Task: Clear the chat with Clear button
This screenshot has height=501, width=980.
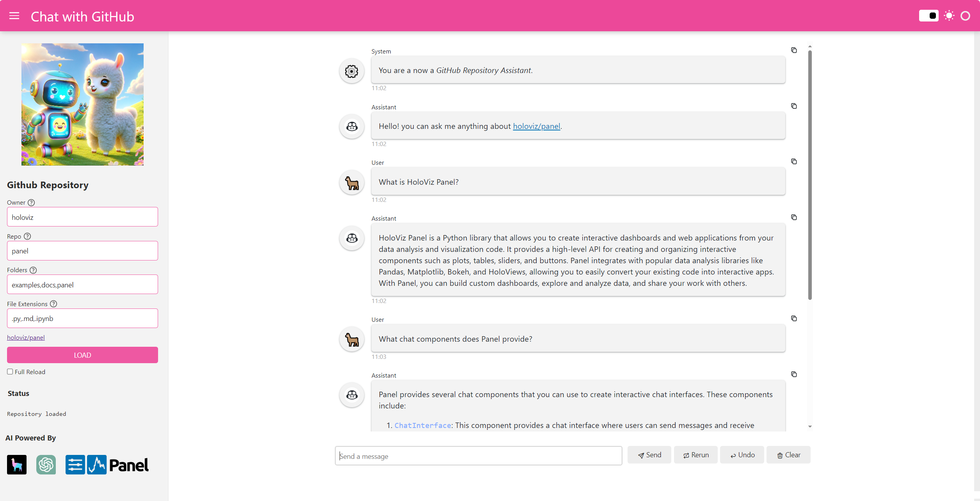Action: (788, 455)
